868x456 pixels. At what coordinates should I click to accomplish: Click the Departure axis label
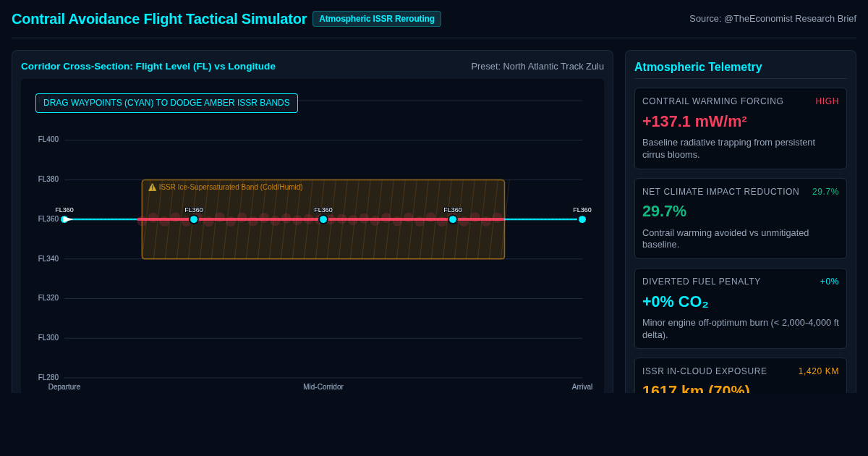64,387
